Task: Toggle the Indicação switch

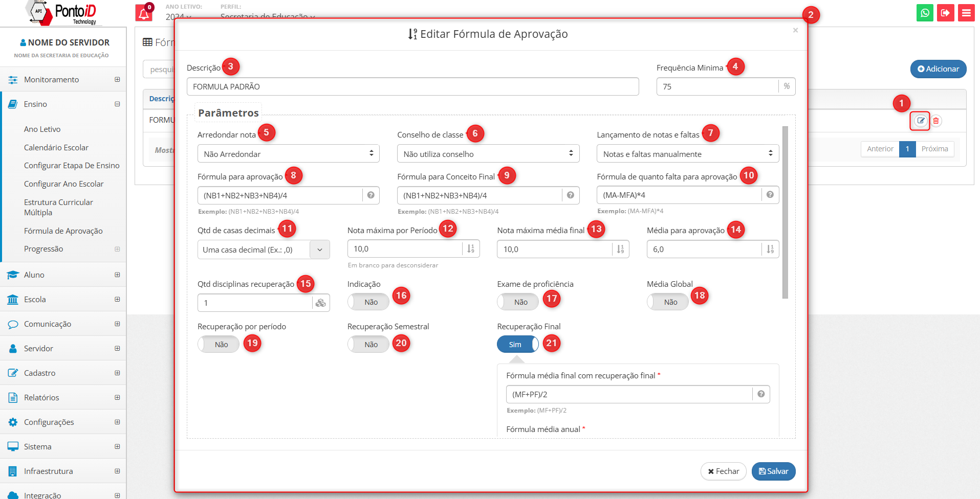Action: click(x=368, y=302)
